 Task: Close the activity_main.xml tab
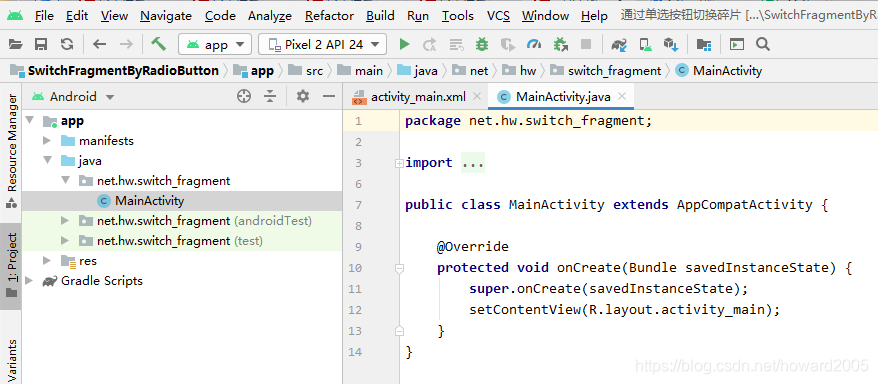477,96
